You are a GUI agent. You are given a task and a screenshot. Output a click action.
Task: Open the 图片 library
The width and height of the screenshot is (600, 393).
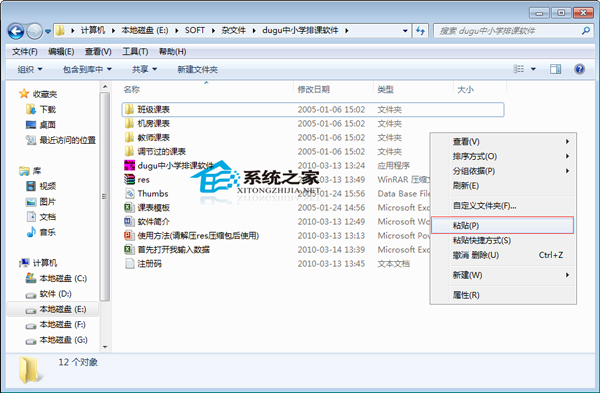(x=41, y=202)
